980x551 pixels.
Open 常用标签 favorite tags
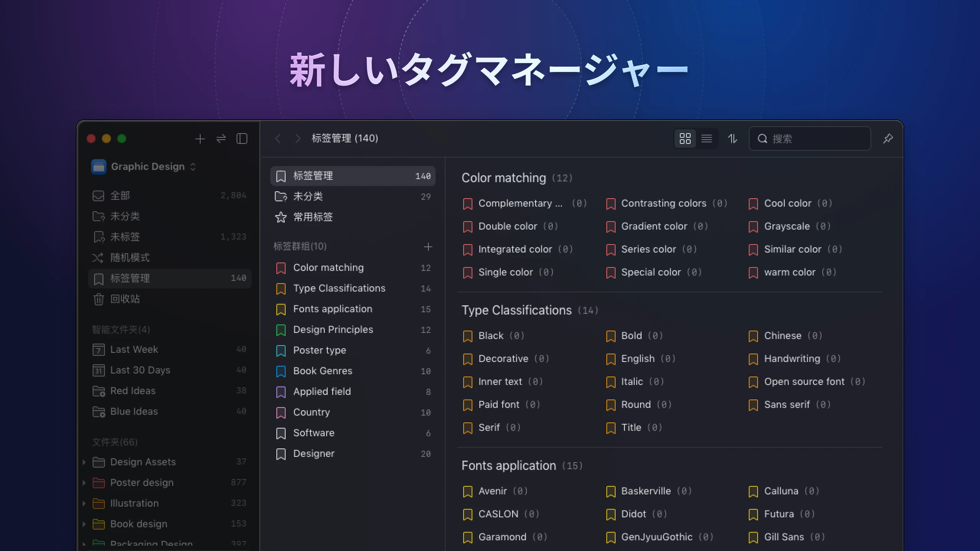[353, 217]
